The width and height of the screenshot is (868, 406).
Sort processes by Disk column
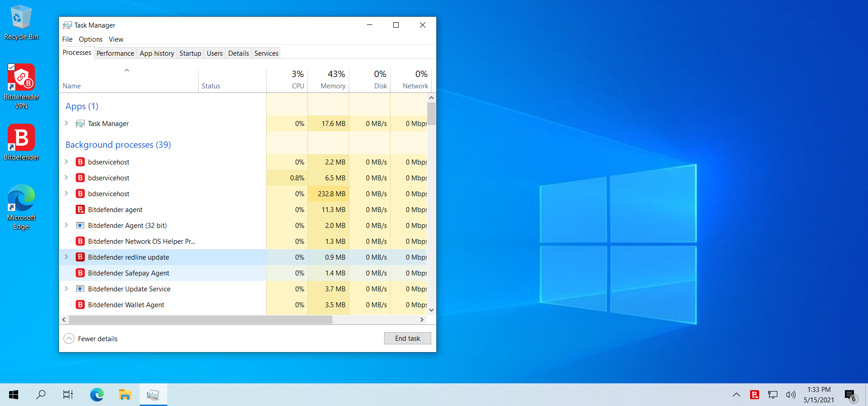370,80
